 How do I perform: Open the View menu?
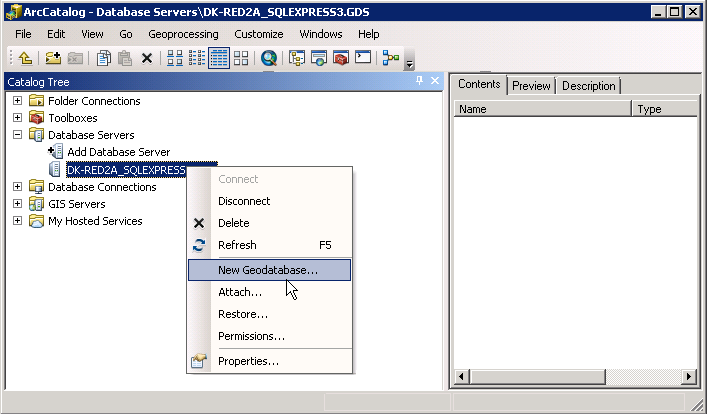pyautogui.click(x=92, y=34)
